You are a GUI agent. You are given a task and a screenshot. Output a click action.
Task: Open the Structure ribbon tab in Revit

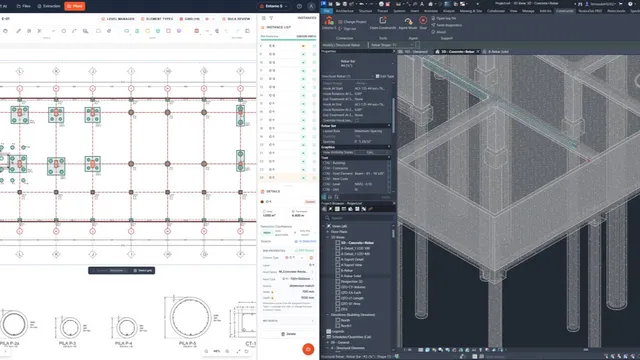pos(365,11)
